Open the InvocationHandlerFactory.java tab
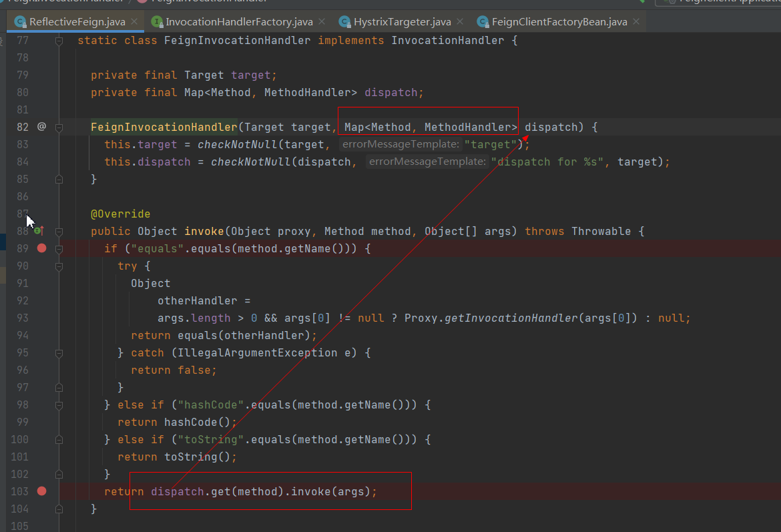Viewport: 781px width, 532px height. tap(239, 22)
